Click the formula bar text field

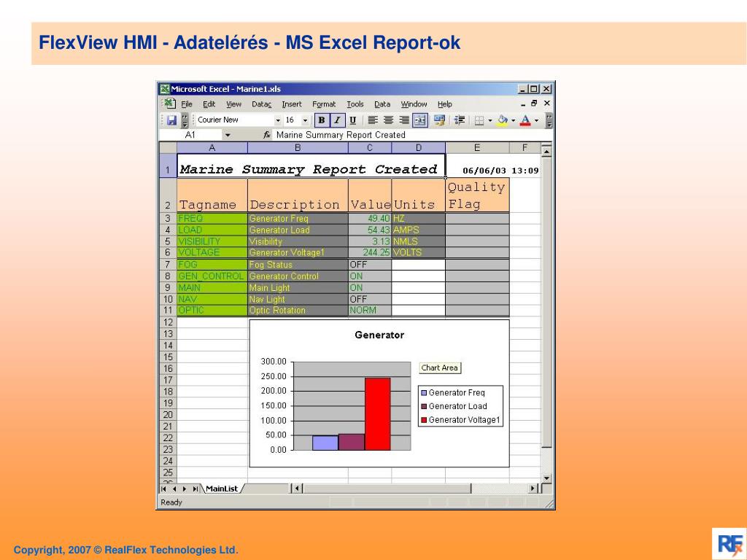[412, 135]
